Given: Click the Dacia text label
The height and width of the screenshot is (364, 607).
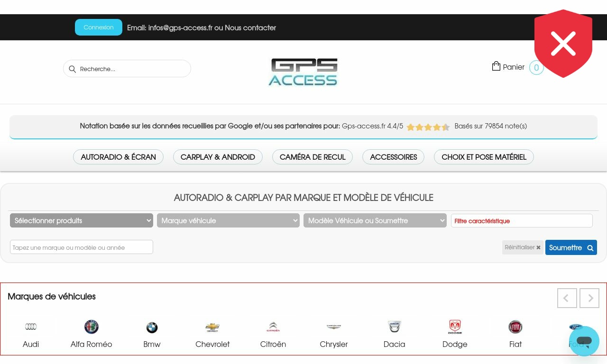Looking at the screenshot, I should tap(395, 344).
